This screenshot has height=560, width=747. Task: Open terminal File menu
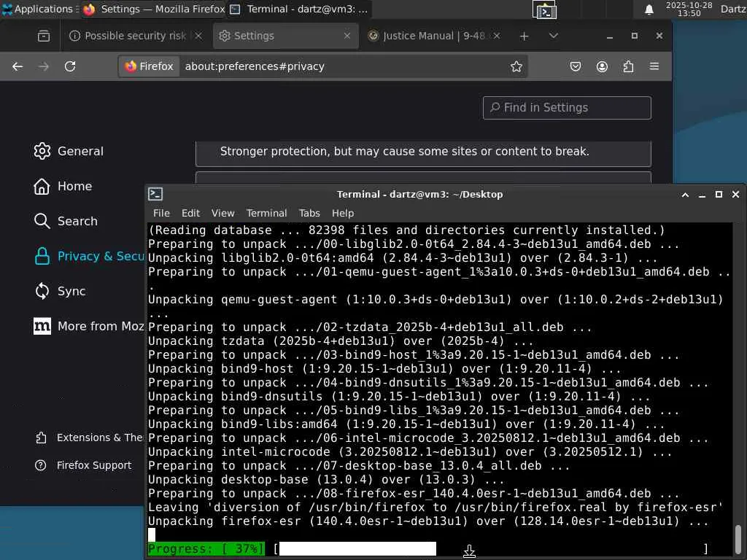point(161,214)
